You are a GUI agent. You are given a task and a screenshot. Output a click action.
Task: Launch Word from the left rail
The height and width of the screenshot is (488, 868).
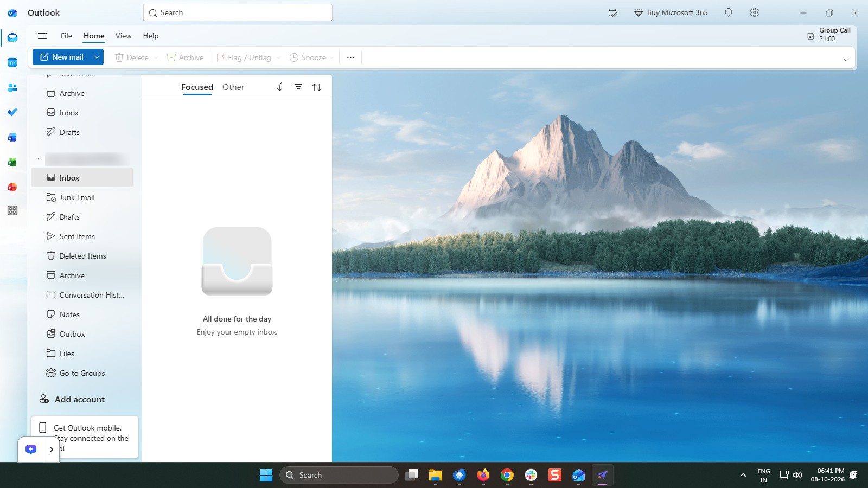[x=12, y=138]
